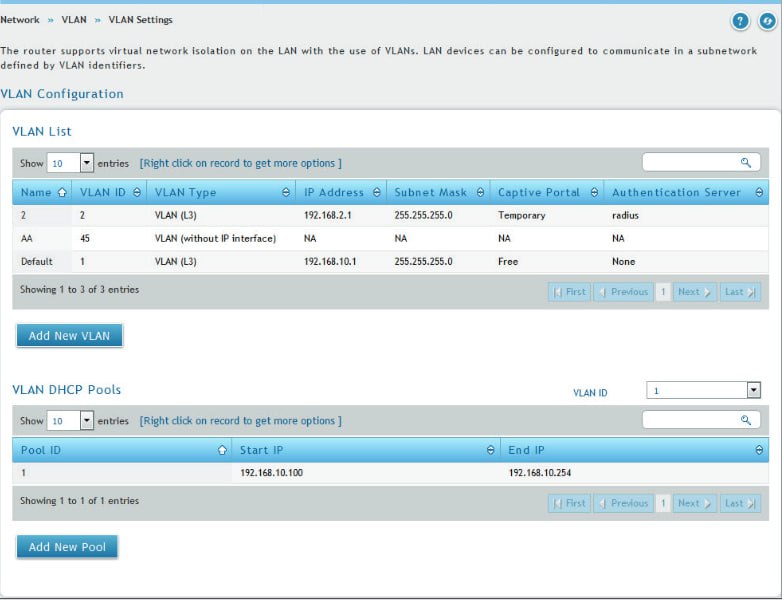Click Next page button in VLAN List
Image resolution: width=782 pixels, height=600 pixels.
tap(695, 292)
